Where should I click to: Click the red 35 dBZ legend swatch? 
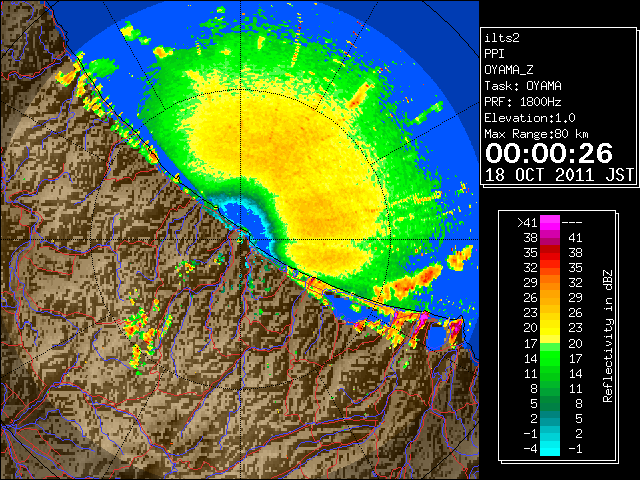coord(550,252)
